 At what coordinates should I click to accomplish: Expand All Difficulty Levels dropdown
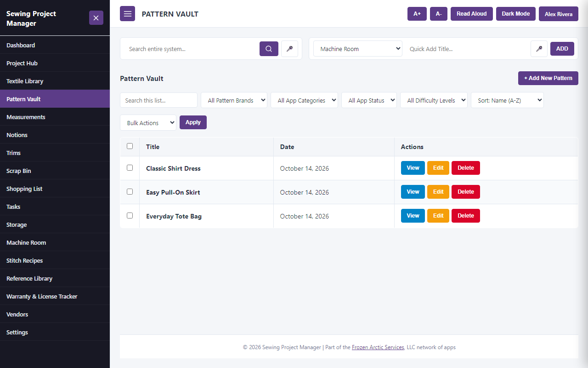tap(434, 100)
